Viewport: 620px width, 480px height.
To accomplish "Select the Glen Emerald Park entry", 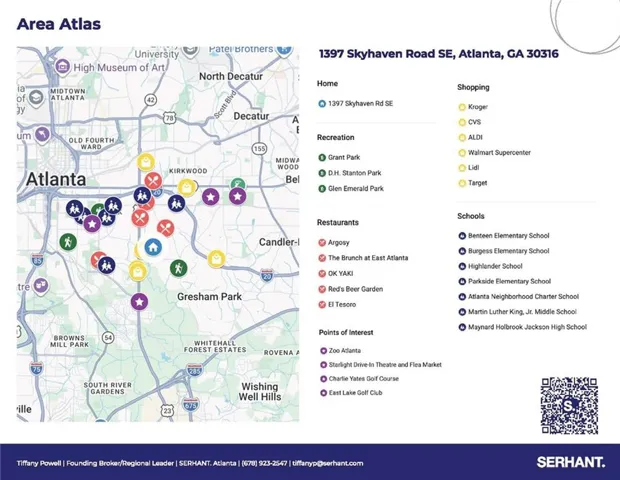I will click(x=355, y=188).
